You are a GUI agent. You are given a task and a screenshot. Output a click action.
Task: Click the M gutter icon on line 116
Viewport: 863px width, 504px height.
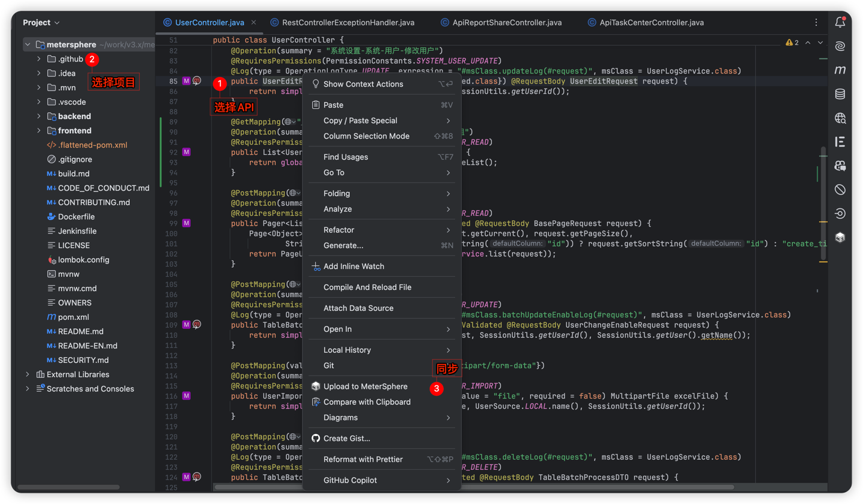187,396
